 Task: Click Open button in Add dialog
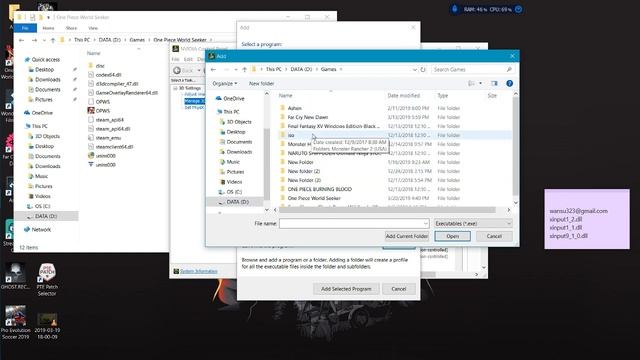pos(452,236)
